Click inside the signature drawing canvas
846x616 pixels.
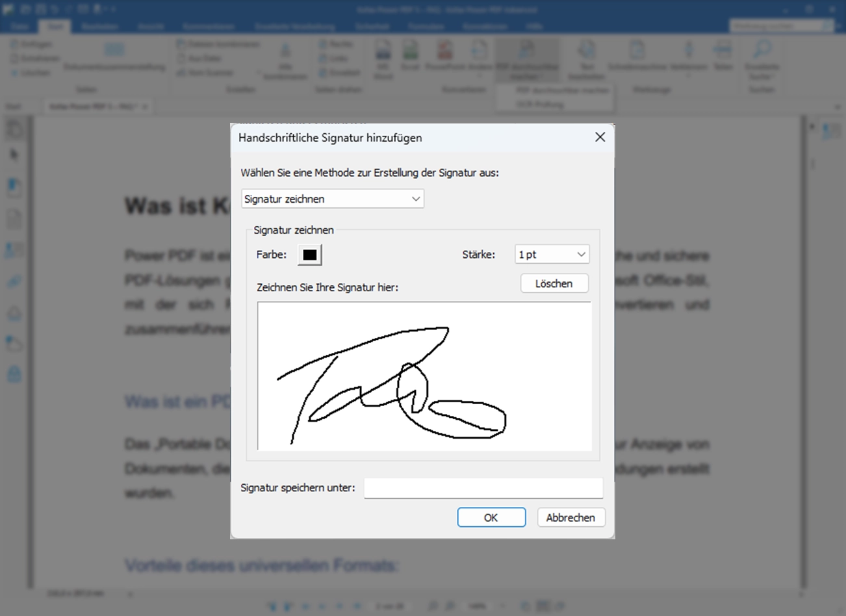point(424,376)
